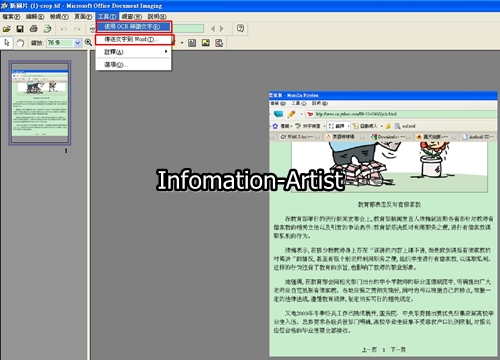Click the Print icon in toolbar

[34, 29]
